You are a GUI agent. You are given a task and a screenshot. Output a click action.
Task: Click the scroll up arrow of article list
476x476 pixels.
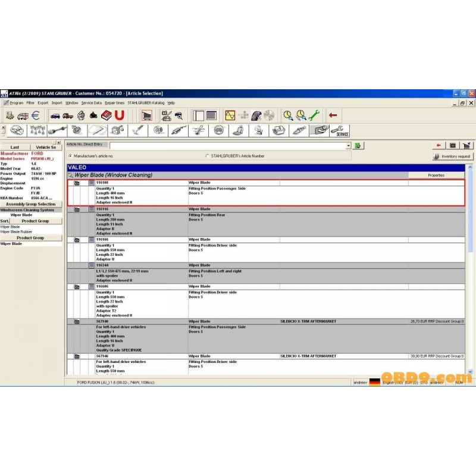point(470,167)
